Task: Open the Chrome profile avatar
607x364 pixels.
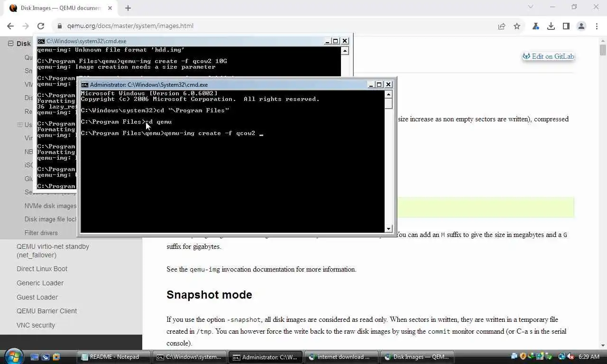Action: pos(581,26)
